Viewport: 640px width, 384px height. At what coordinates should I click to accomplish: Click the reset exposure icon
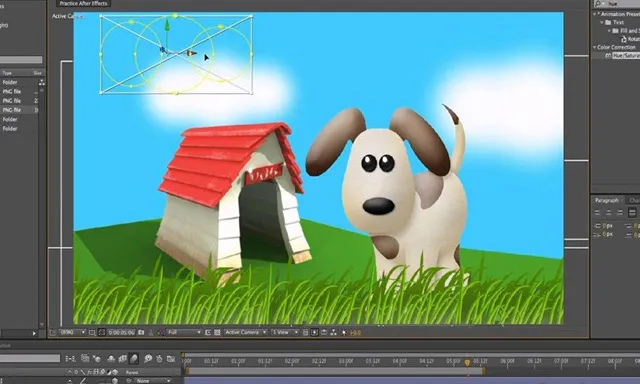[344, 333]
